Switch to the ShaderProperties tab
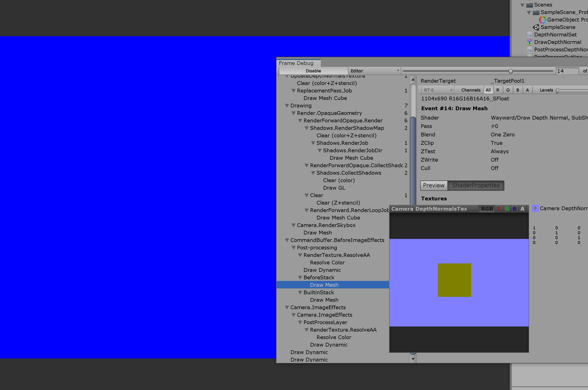This screenshot has width=588, height=390. (x=476, y=186)
